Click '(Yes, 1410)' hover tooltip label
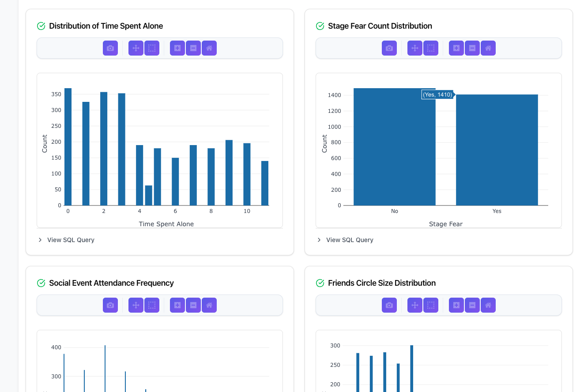 437,94
